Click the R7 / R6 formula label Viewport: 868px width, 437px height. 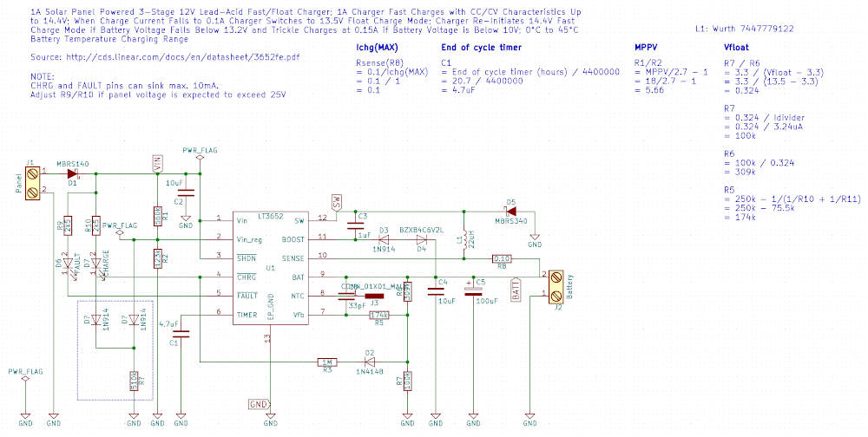tap(742, 63)
